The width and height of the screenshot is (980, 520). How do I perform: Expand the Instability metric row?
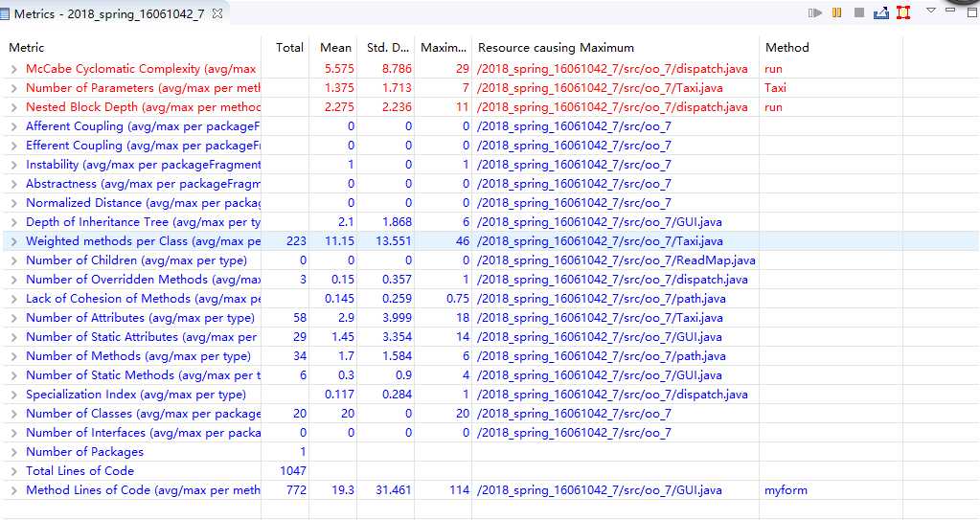click(13, 165)
